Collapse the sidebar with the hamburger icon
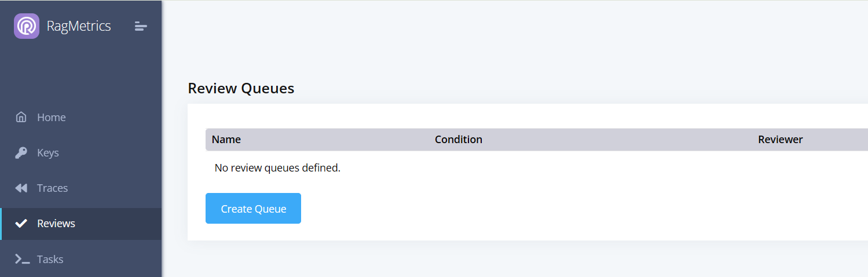The width and height of the screenshot is (868, 277). tap(141, 26)
